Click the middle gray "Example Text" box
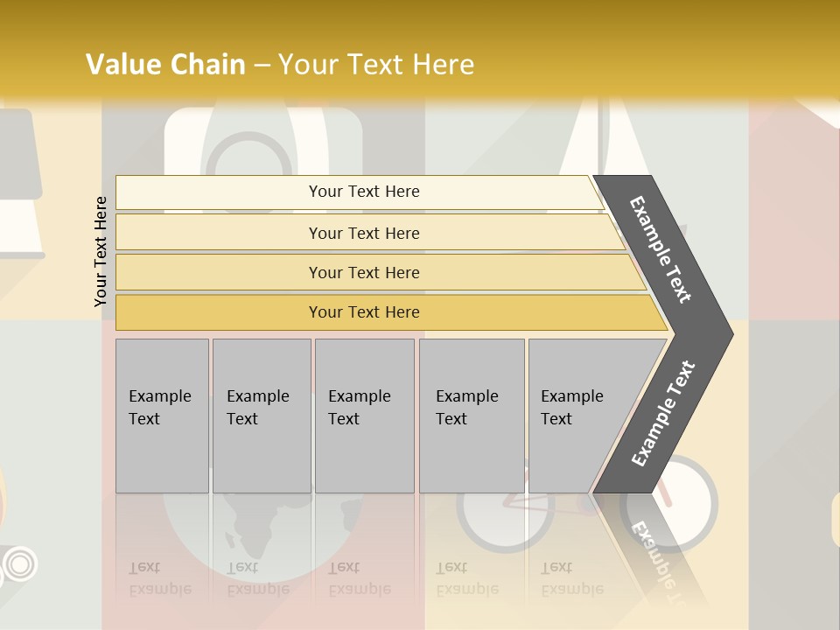This screenshot has height=630, width=840. 364,416
